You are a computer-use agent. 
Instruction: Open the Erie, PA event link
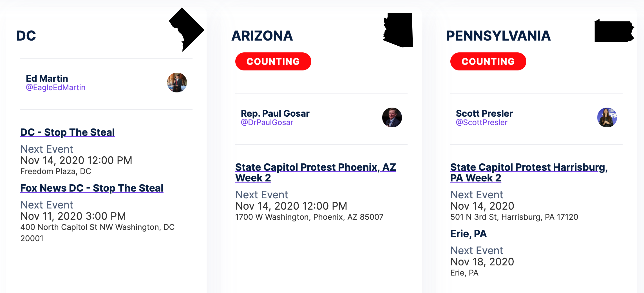468,234
